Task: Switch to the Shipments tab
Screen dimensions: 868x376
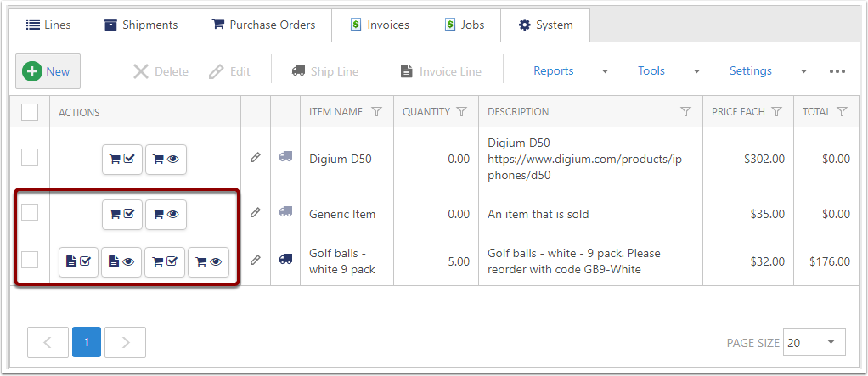Action: pos(141,25)
